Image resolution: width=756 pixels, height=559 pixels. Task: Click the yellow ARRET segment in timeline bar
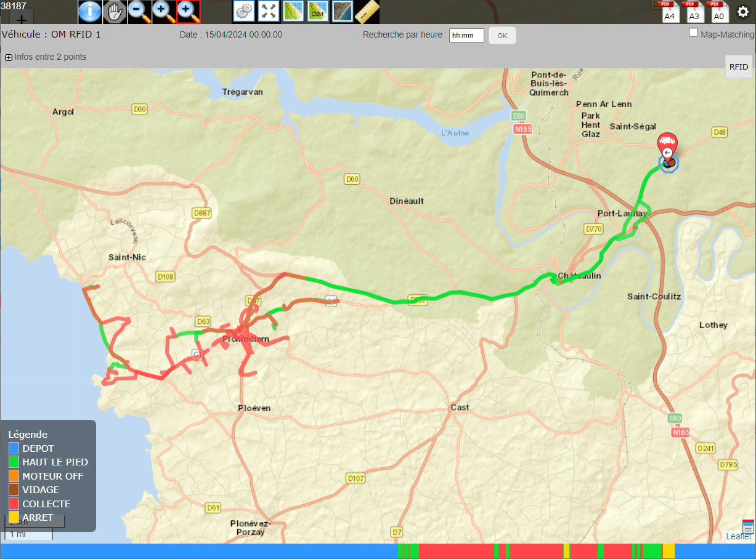tap(668, 551)
